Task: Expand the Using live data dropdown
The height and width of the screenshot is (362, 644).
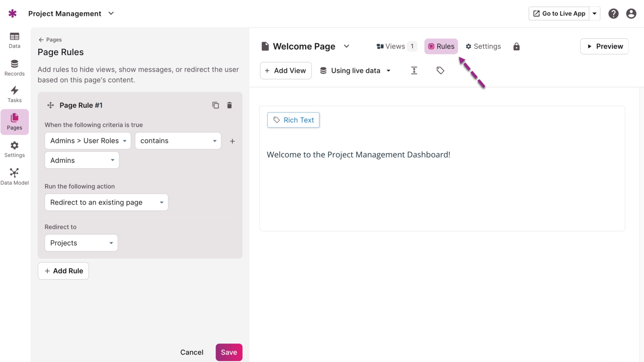Action: (355, 70)
